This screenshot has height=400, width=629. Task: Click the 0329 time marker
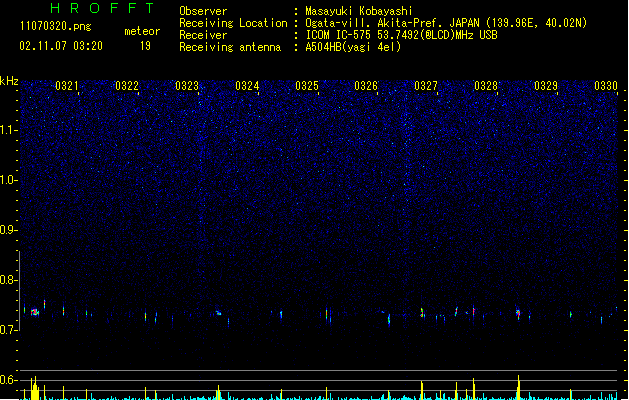tap(546, 86)
